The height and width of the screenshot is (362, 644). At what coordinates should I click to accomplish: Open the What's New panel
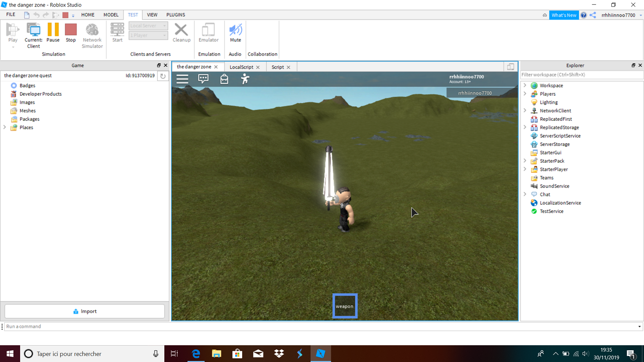click(564, 14)
